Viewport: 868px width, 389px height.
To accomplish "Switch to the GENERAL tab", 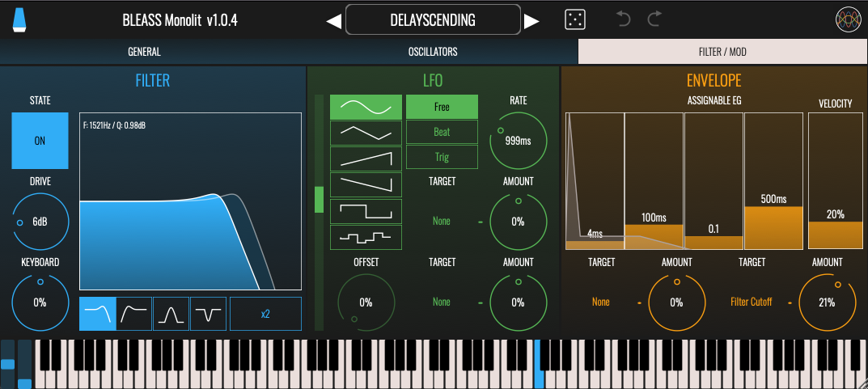I will coord(144,52).
